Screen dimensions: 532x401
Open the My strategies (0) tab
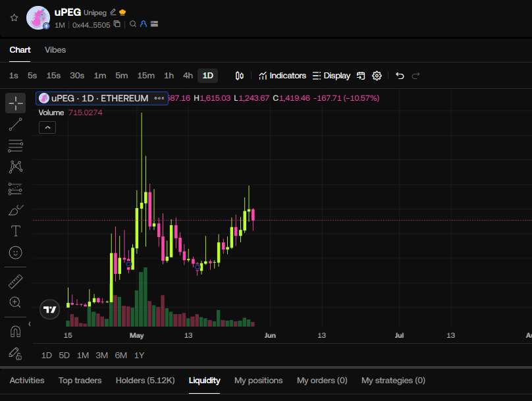coord(393,381)
